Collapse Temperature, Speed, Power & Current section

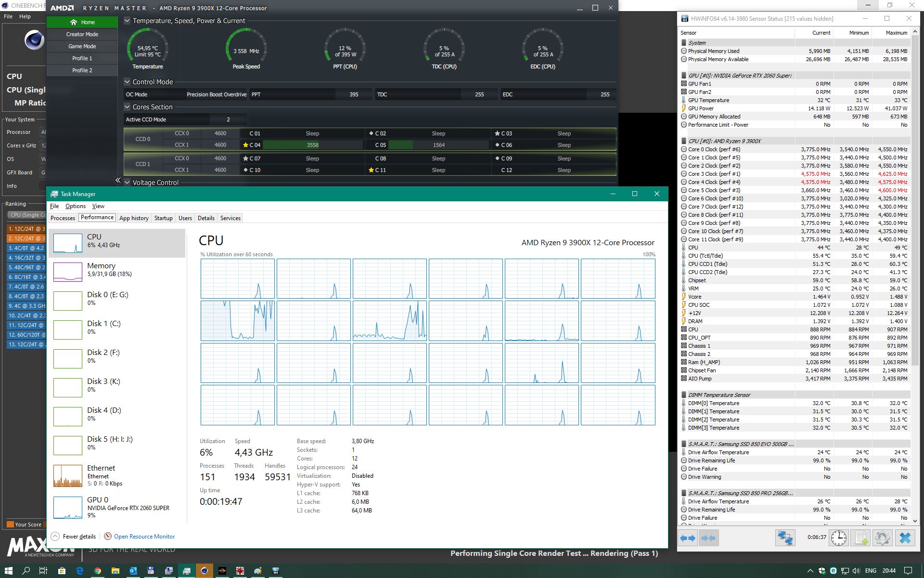pyautogui.click(x=127, y=21)
